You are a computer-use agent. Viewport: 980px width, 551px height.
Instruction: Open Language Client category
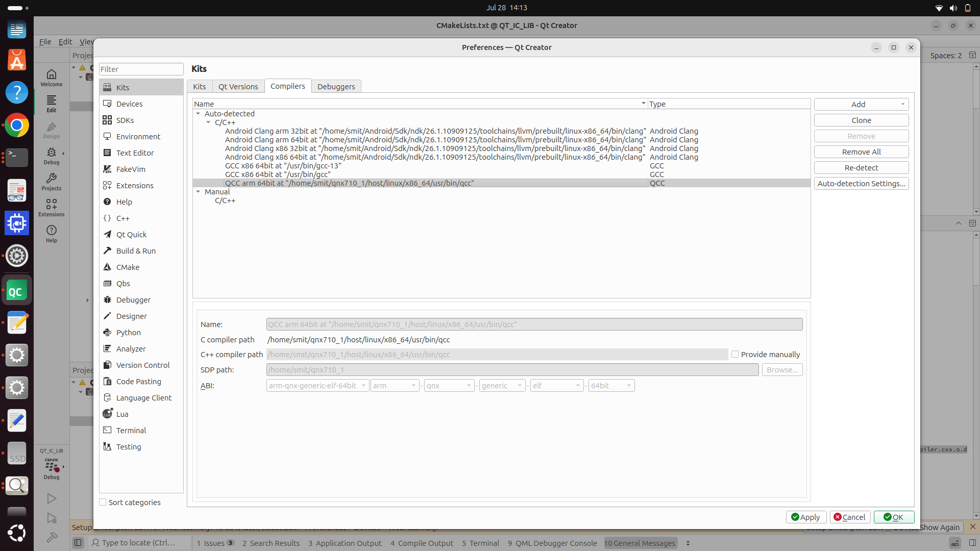141,397
